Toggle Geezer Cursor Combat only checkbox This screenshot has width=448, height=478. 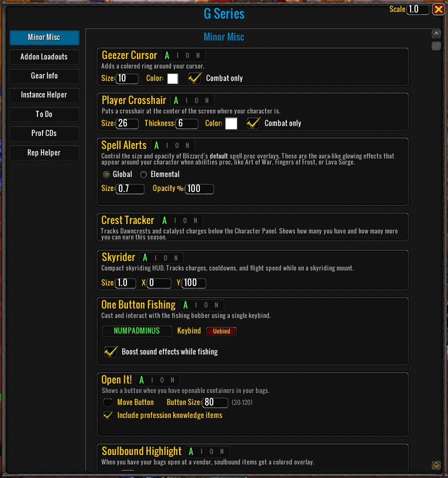(195, 78)
